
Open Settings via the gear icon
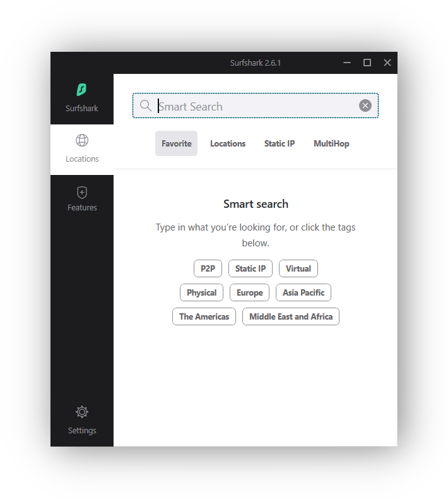(x=82, y=412)
